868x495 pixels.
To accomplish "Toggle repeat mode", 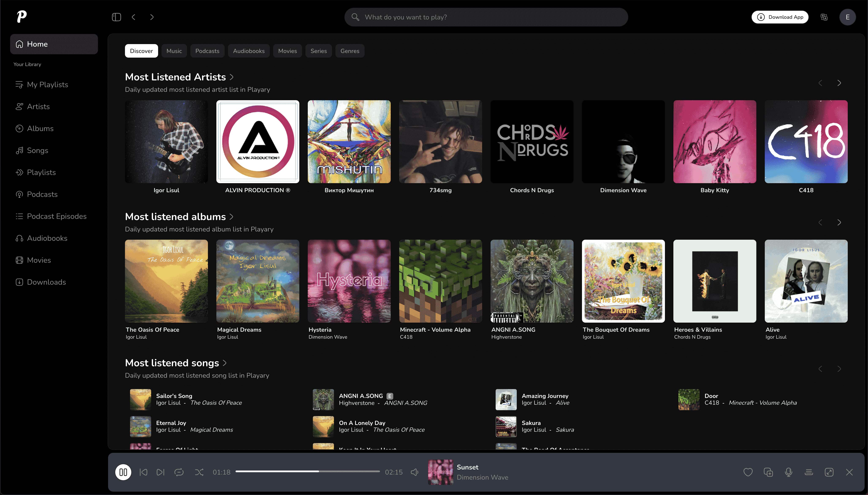I will point(179,472).
